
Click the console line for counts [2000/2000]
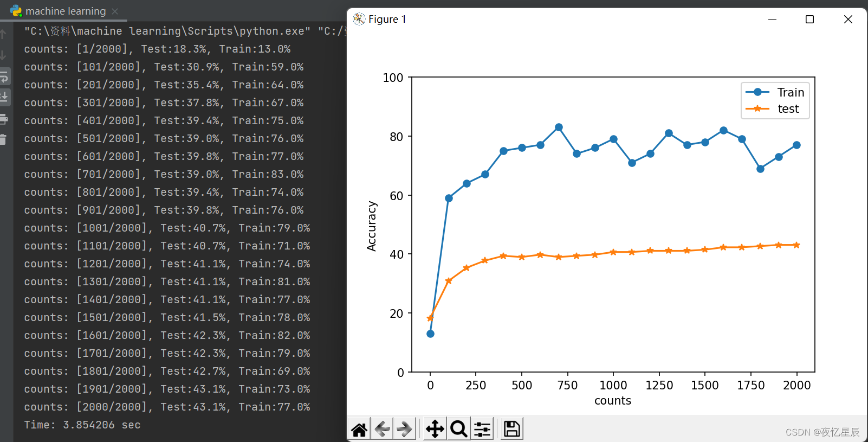(167, 407)
